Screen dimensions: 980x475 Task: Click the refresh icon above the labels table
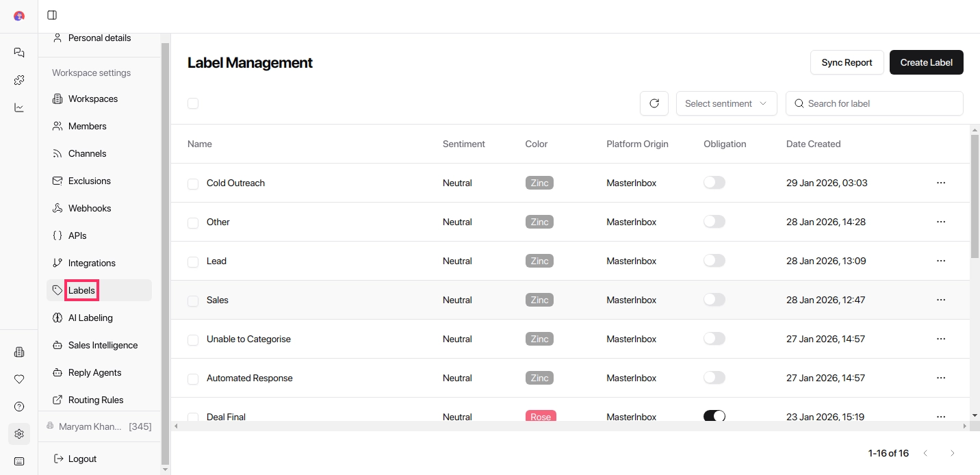tap(654, 103)
